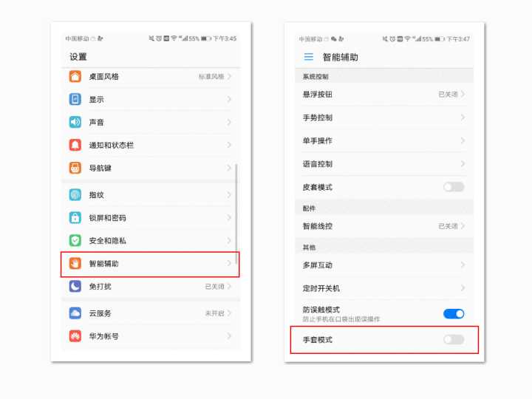Tap 已关闭 value on 悬浮按钮 row
The image size is (532, 399).
click(448, 95)
